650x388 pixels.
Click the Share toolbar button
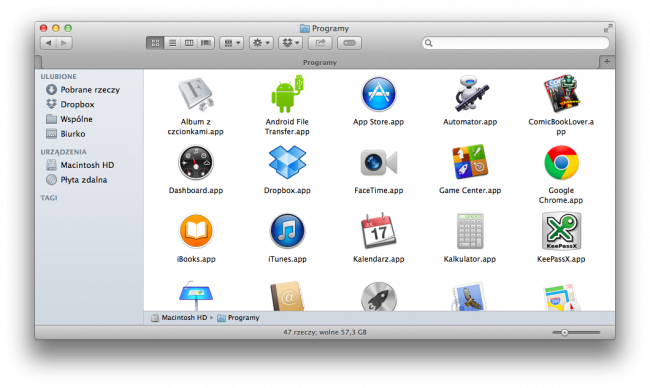[320, 43]
